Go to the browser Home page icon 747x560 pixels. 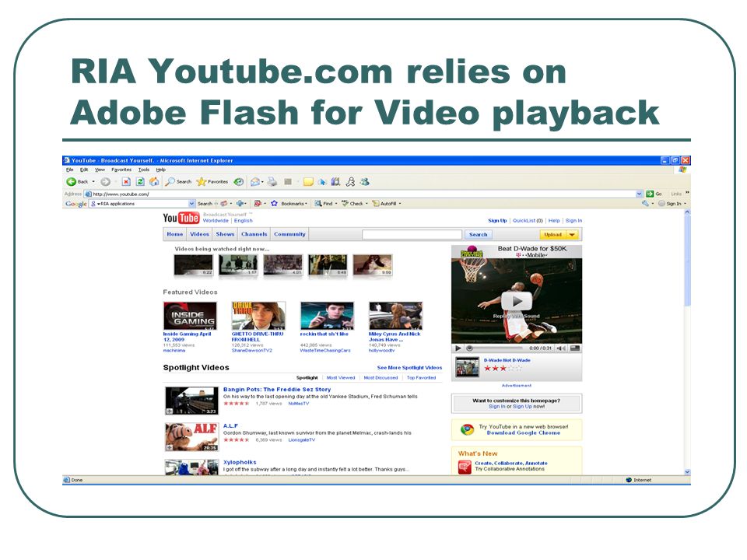pyautogui.click(x=154, y=181)
